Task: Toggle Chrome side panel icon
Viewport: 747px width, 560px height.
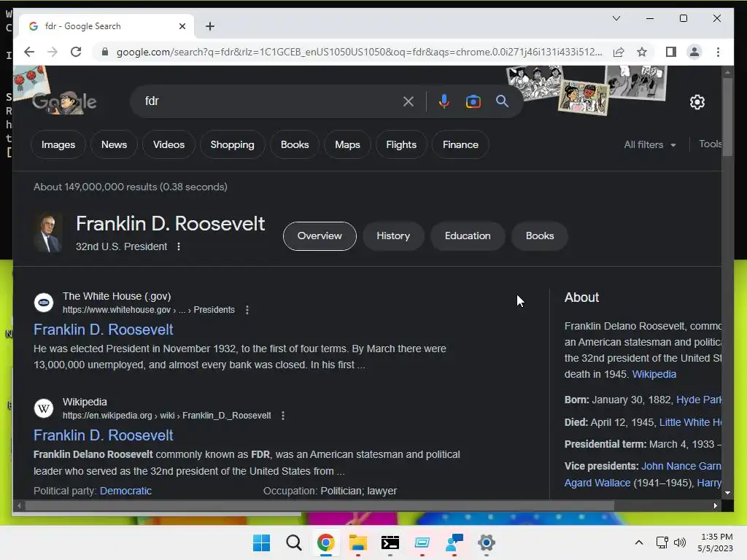Action: pos(671,52)
